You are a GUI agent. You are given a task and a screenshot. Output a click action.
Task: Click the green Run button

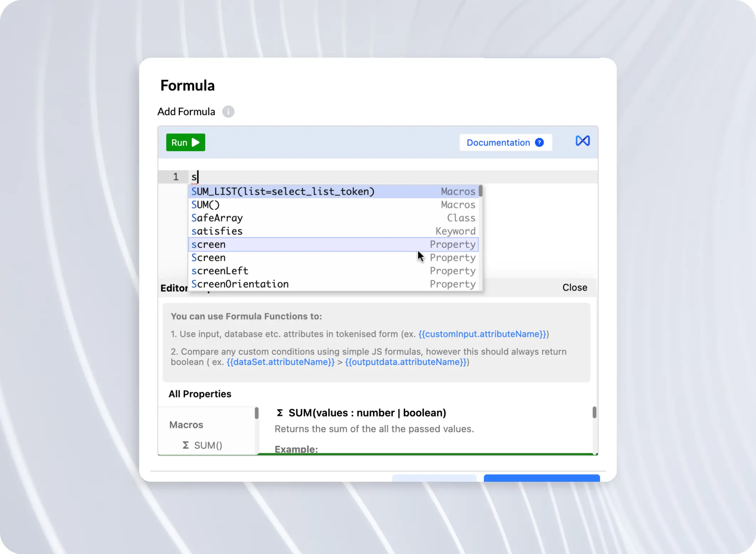point(185,142)
